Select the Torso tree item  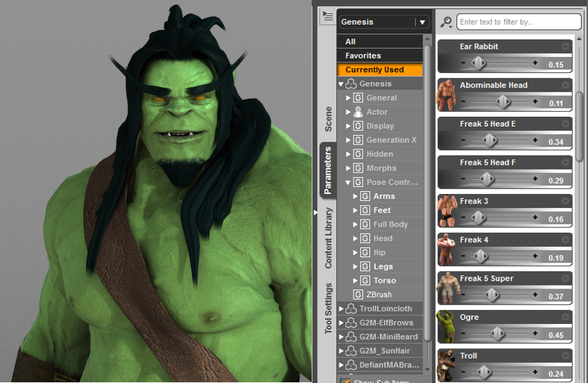tap(384, 281)
